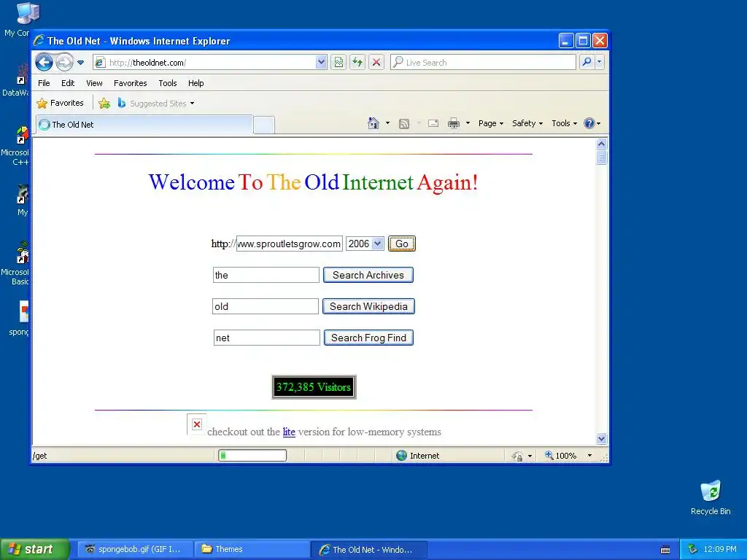Click the page scrollbar down arrow
The height and width of the screenshot is (560, 747).
[601, 438]
